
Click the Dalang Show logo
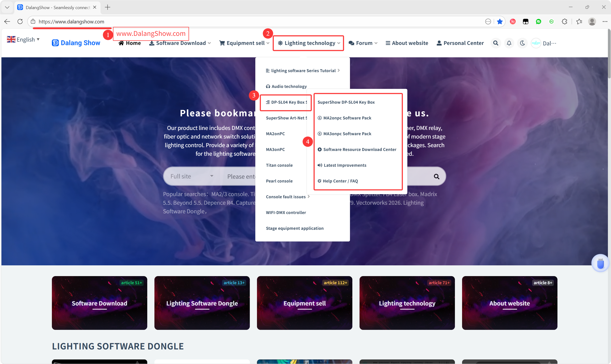(x=76, y=43)
